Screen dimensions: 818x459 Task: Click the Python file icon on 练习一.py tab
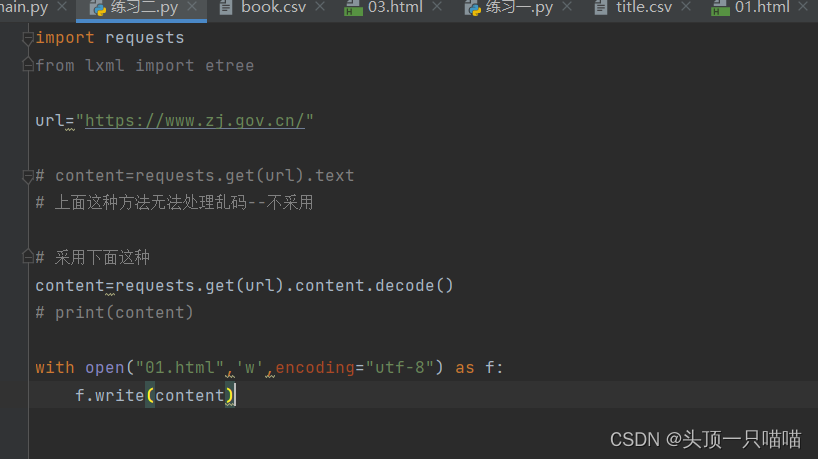pos(473,8)
